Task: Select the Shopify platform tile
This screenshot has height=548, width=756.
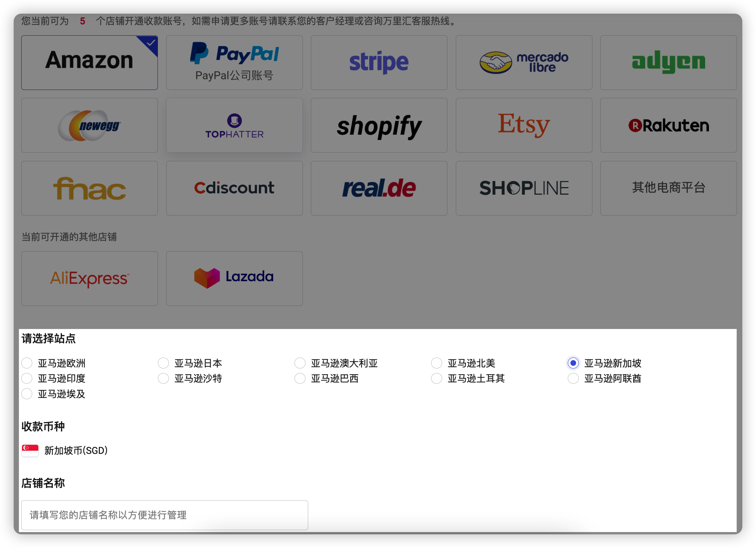Action: click(379, 125)
